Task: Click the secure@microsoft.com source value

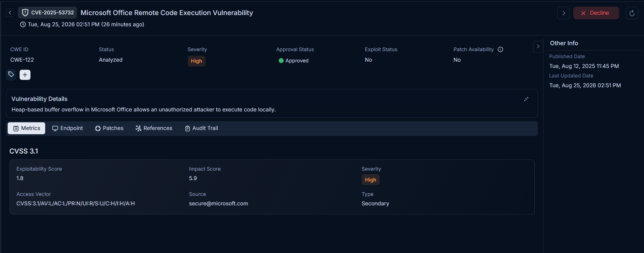Action: click(x=219, y=204)
